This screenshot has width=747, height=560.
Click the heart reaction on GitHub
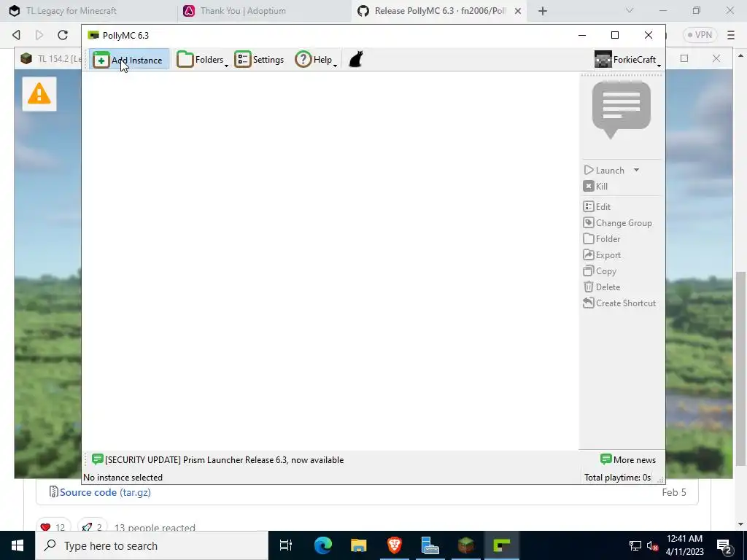(53, 527)
